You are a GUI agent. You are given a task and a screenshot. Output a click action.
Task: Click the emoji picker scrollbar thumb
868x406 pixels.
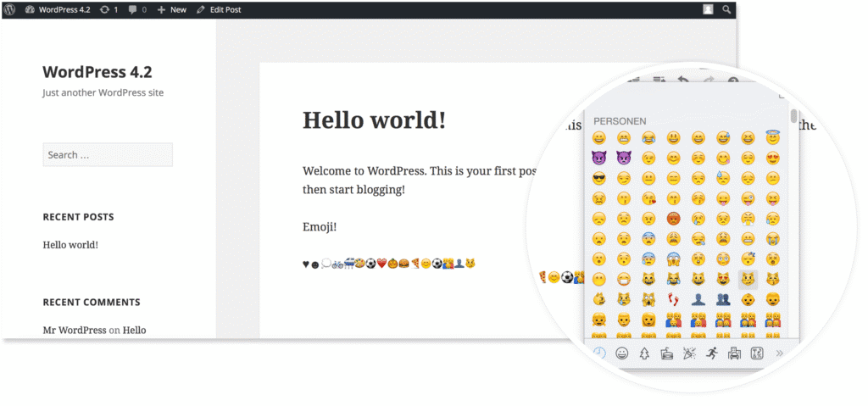coord(793,116)
